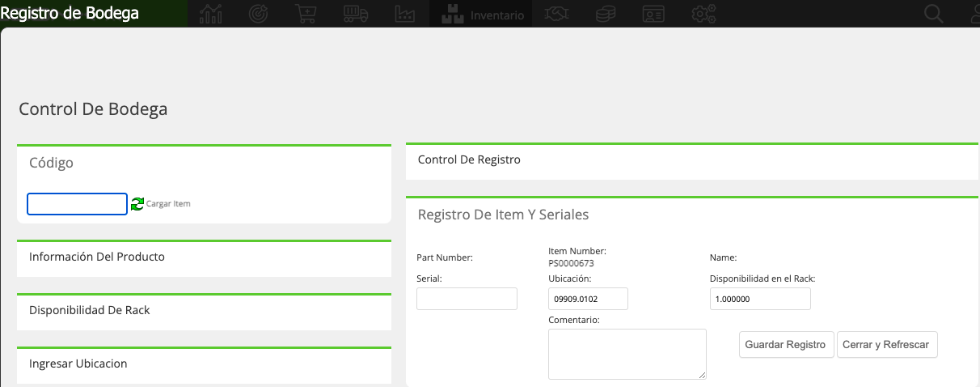Click the Cerrar y Refrescar button

tap(887, 344)
